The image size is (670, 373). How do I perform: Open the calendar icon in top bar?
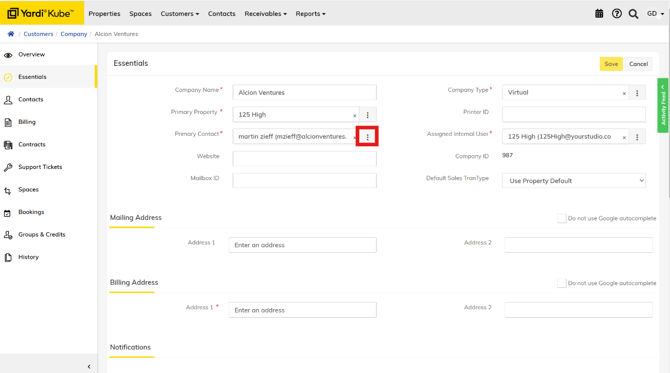coord(599,14)
